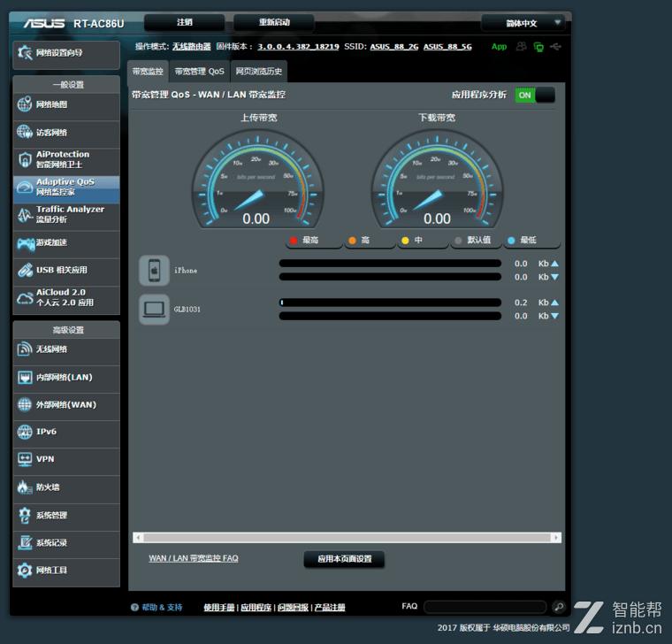The height and width of the screenshot is (644, 672).
Task: Open Traffic Analyzer in sidebar
Action: tap(66, 215)
